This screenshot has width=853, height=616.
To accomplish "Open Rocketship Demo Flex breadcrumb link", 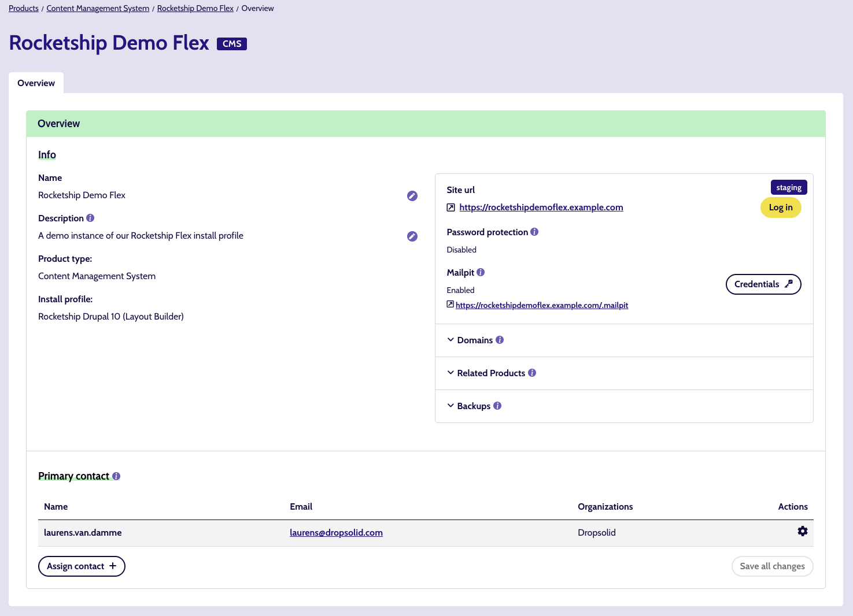I will pyautogui.click(x=195, y=8).
